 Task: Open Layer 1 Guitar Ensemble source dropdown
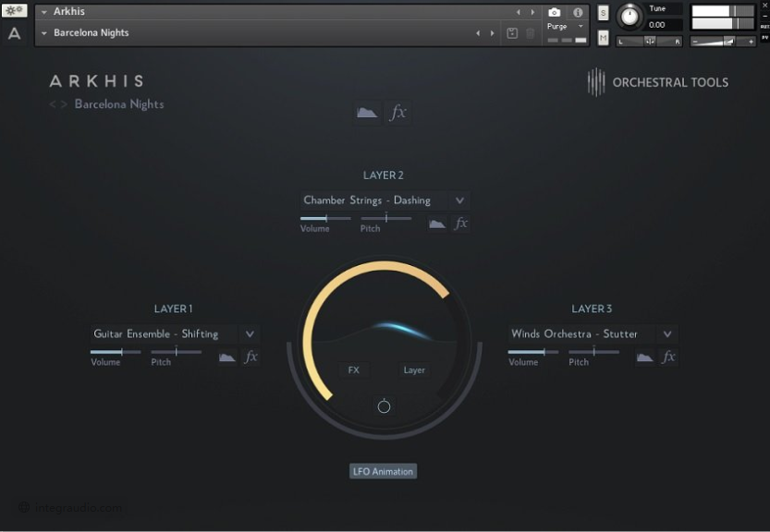coord(250,334)
